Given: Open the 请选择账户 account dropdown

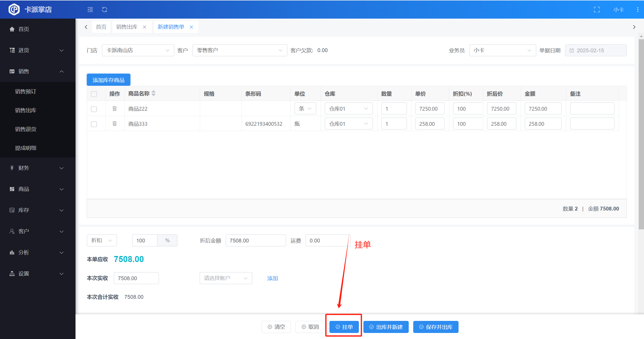Looking at the screenshot, I should [x=225, y=278].
